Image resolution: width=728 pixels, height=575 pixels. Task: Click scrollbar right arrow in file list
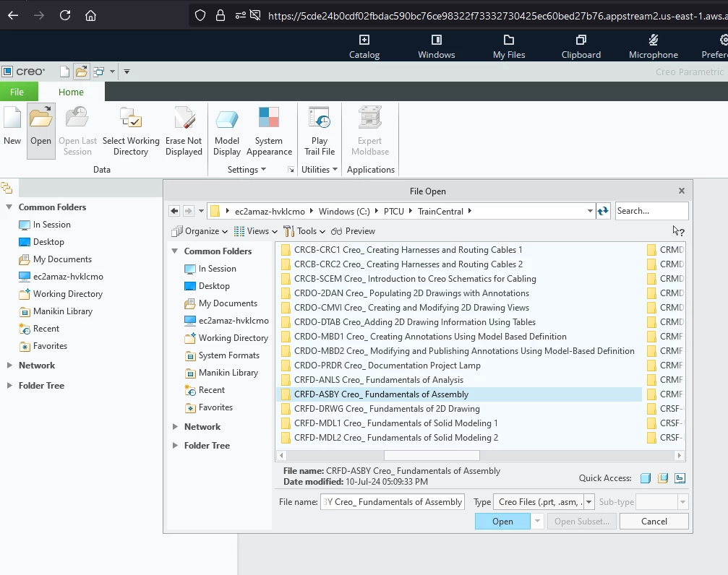(680, 455)
